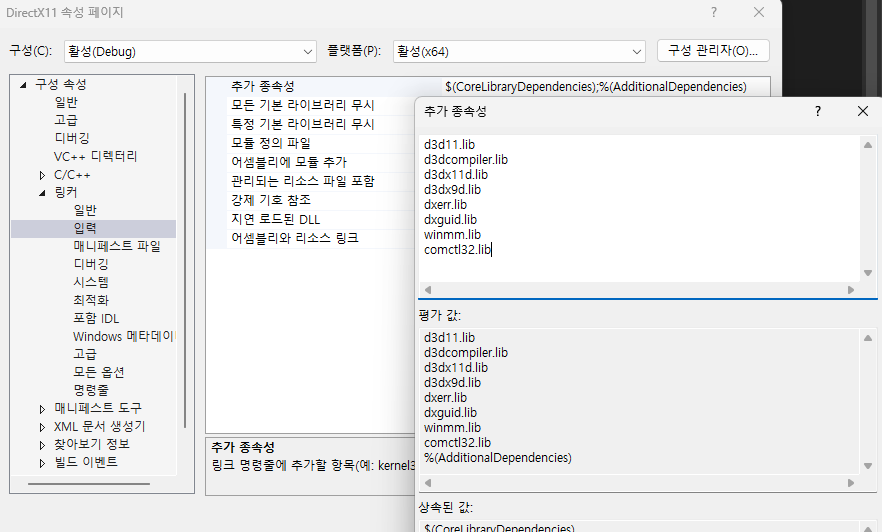Open the 플랫폼(P) platform dropdown
The height and width of the screenshot is (532, 882).
(519, 52)
